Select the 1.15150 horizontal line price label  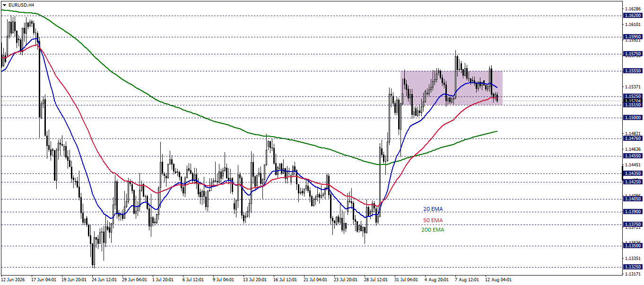coord(633,105)
